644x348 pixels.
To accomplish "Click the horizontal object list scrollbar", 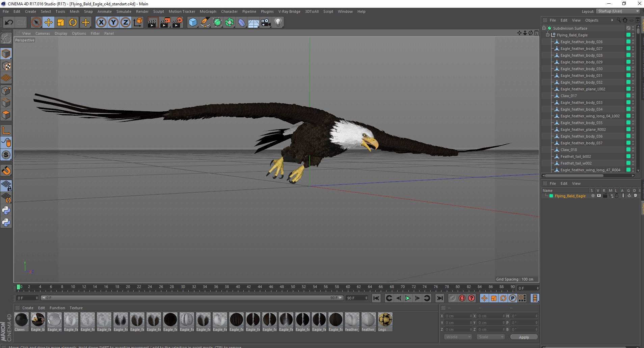I will tap(589, 175).
